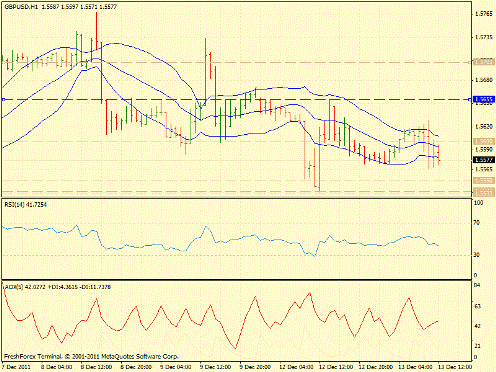
Task: Click the 8 Dec 20:00 time label
Action: point(136,367)
